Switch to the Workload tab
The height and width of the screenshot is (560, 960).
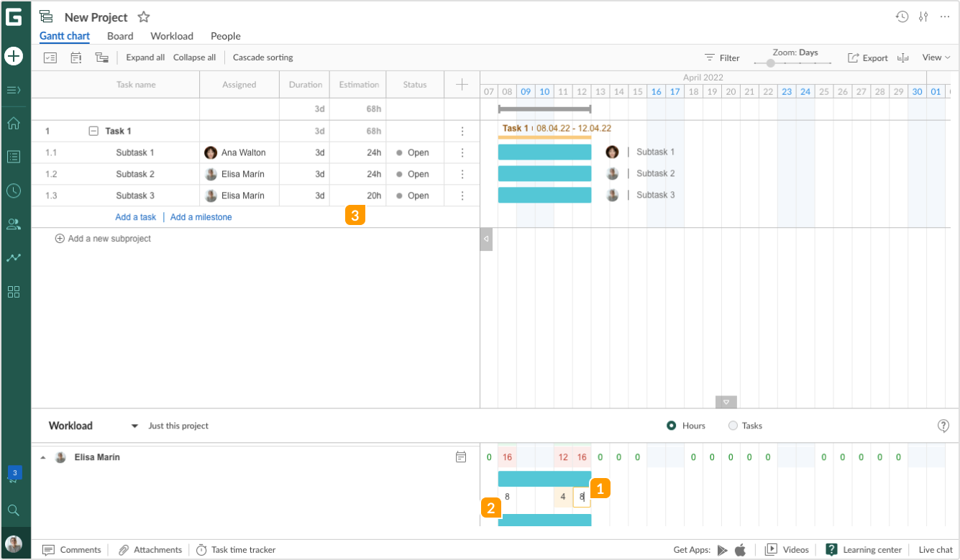pyautogui.click(x=172, y=36)
